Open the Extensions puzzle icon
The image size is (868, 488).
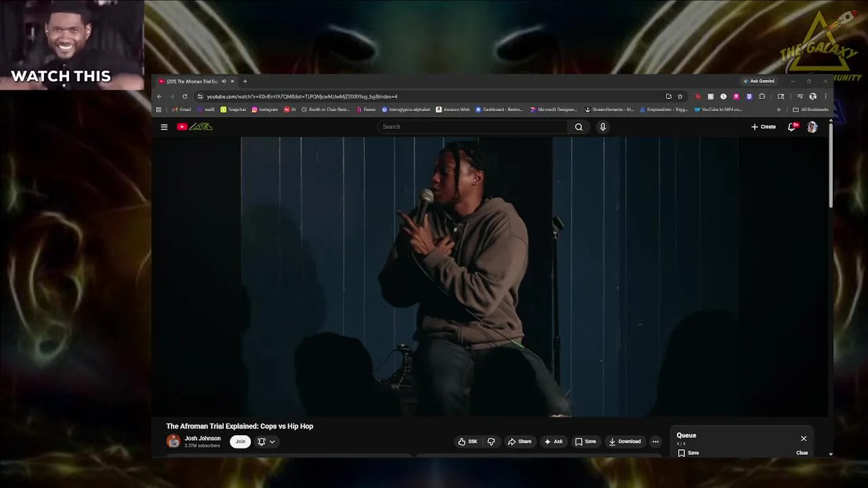coord(762,96)
